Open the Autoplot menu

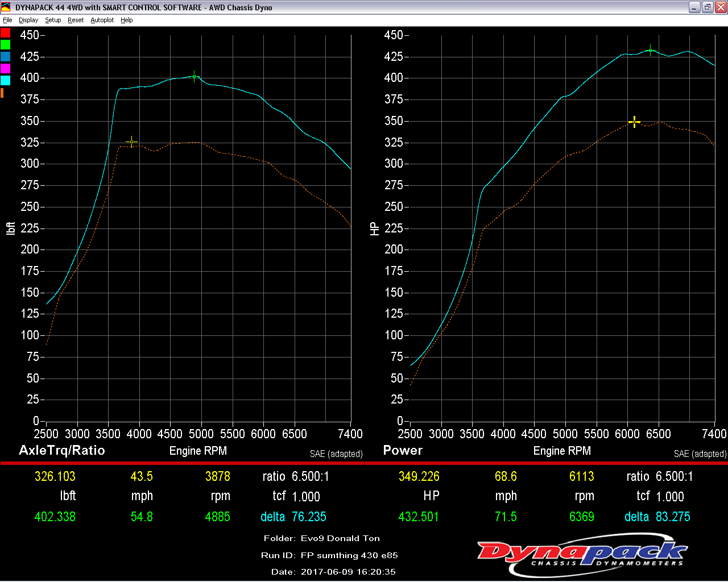coord(102,20)
